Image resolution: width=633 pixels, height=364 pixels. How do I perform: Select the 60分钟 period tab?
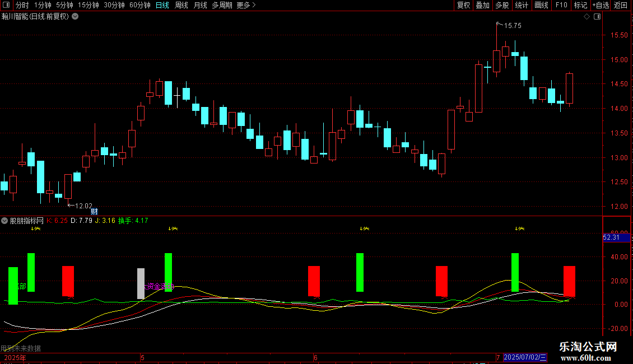pyautogui.click(x=139, y=5)
